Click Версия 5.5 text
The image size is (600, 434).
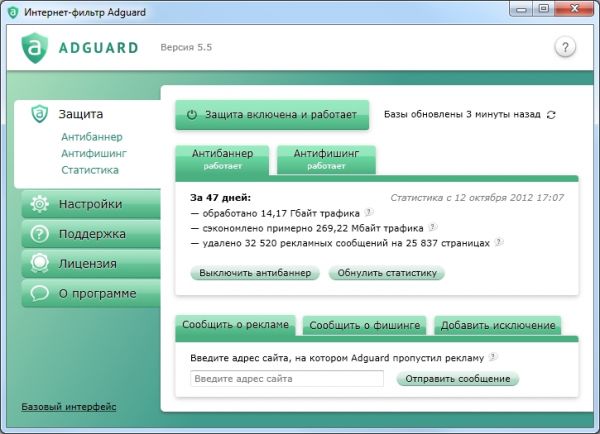click(x=186, y=47)
